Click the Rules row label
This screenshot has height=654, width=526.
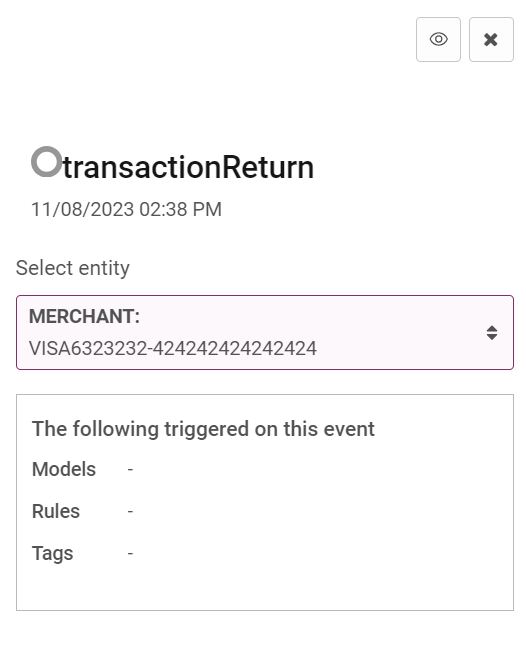coord(56,511)
